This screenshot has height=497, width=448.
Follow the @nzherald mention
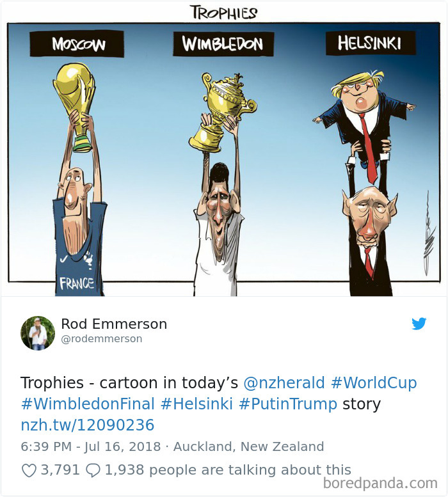click(284, 383)
